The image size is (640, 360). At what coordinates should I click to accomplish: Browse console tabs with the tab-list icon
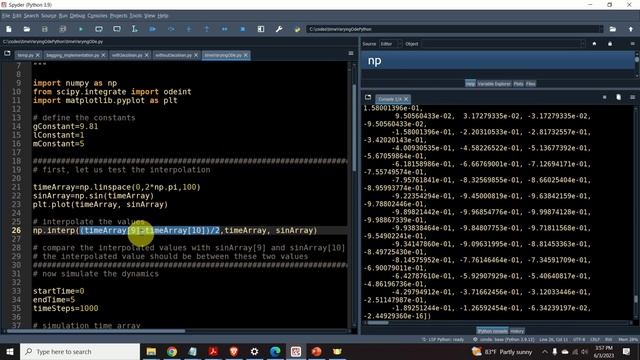tap(368, 97)
